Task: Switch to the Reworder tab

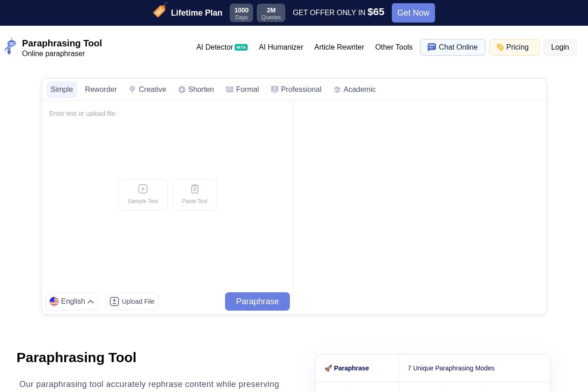Action: point(101,90)
